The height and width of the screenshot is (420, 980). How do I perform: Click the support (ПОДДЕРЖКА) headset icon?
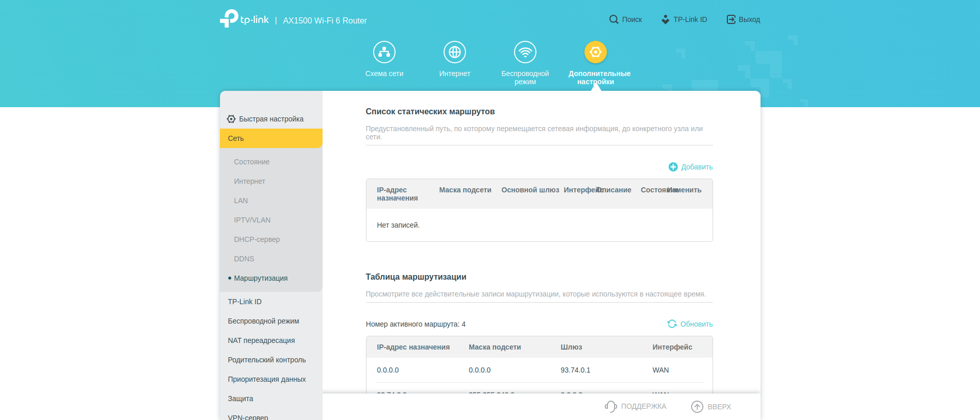610,406
